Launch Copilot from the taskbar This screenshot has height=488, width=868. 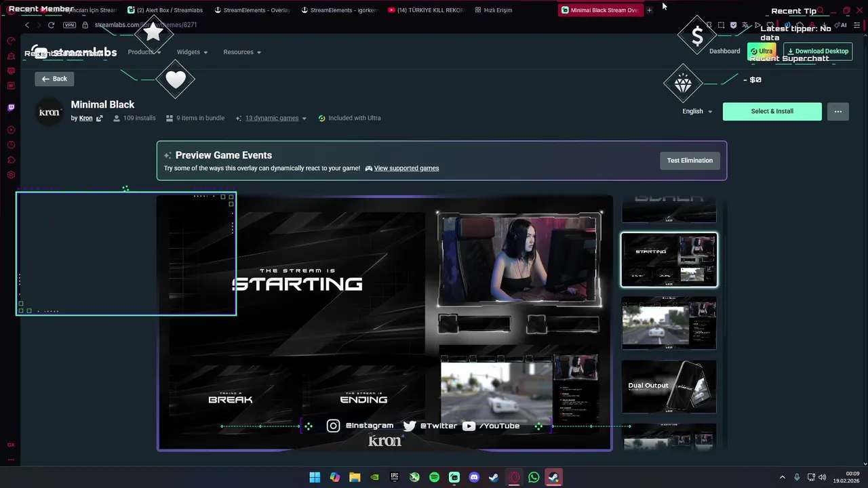[x=334, y=477]
